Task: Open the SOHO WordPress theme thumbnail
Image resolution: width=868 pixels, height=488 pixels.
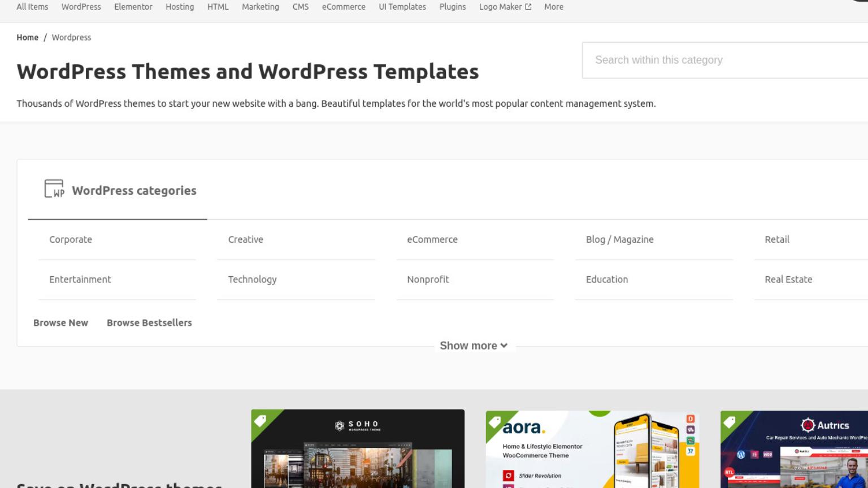Action: tap(358, 449)
